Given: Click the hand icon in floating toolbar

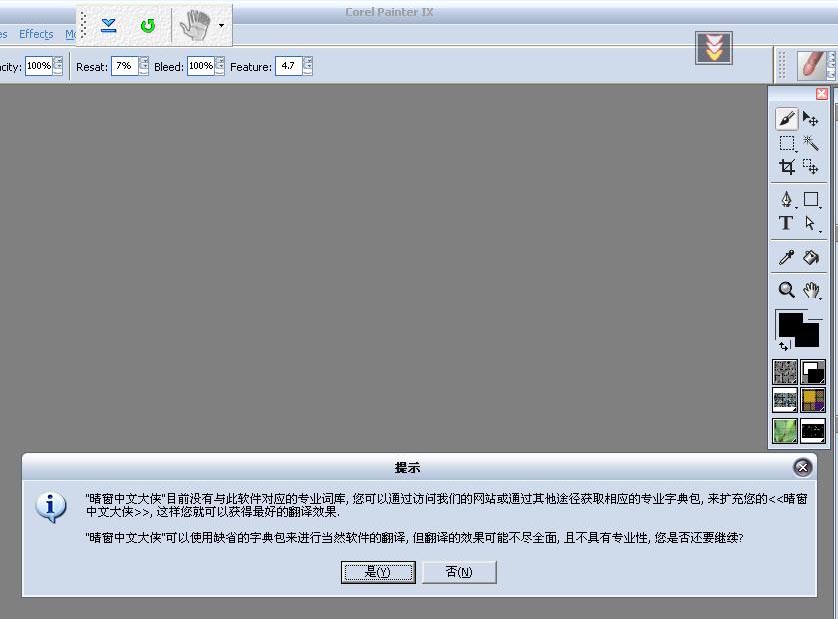Looking at the screenshot, I should click(x=195, y=25).
